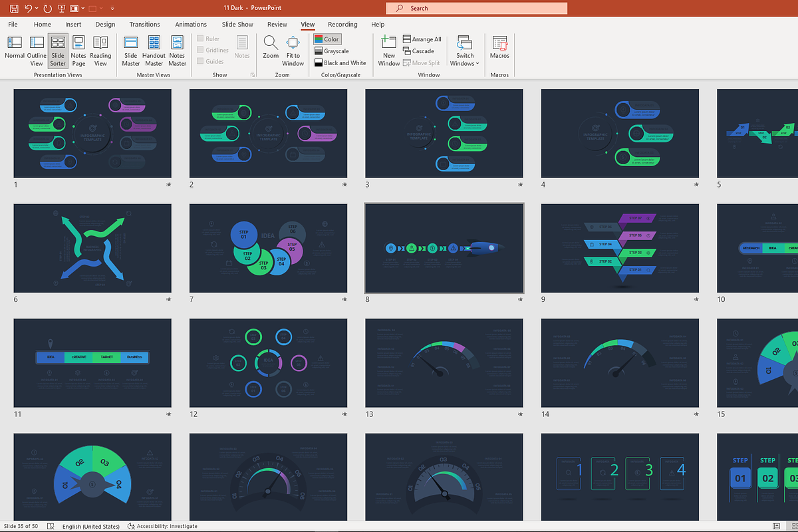
Task: Undo the last action
Action: coord(28,9)
